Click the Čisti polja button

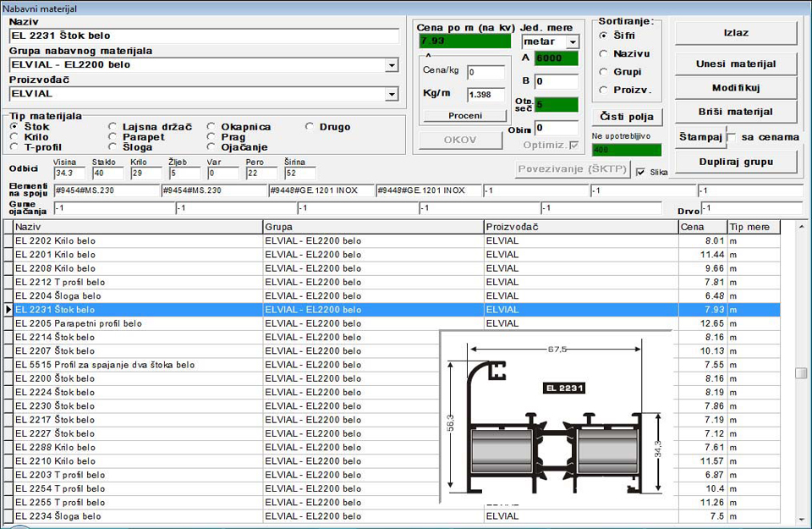tap(627, 117)
